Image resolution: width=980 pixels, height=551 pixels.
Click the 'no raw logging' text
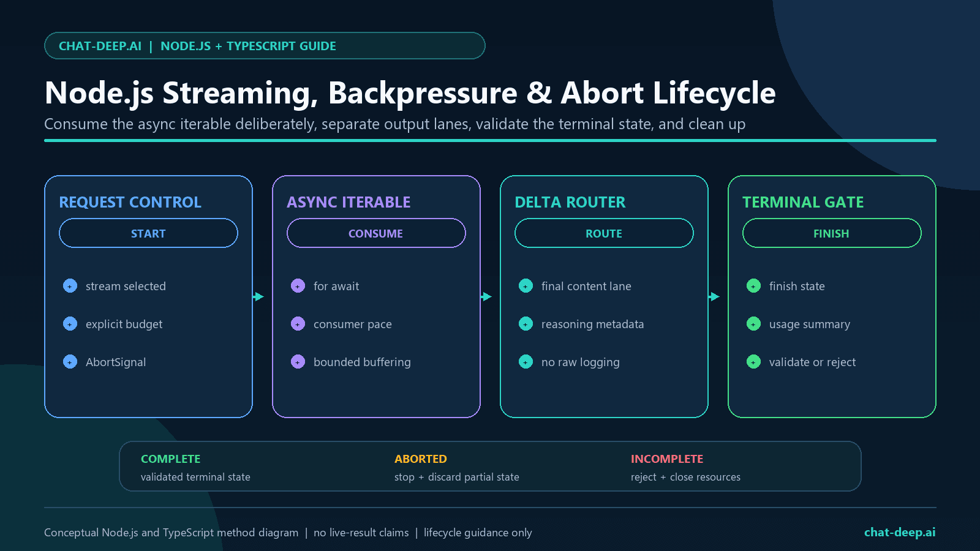click(581, 362)
